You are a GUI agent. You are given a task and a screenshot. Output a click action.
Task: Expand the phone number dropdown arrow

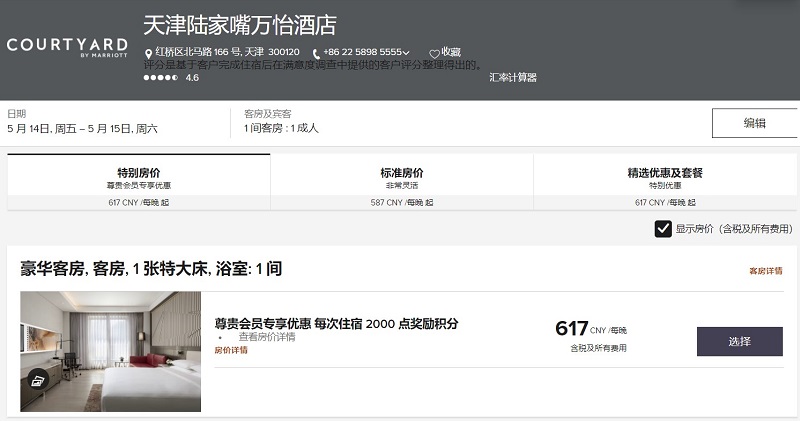point(406,53)
